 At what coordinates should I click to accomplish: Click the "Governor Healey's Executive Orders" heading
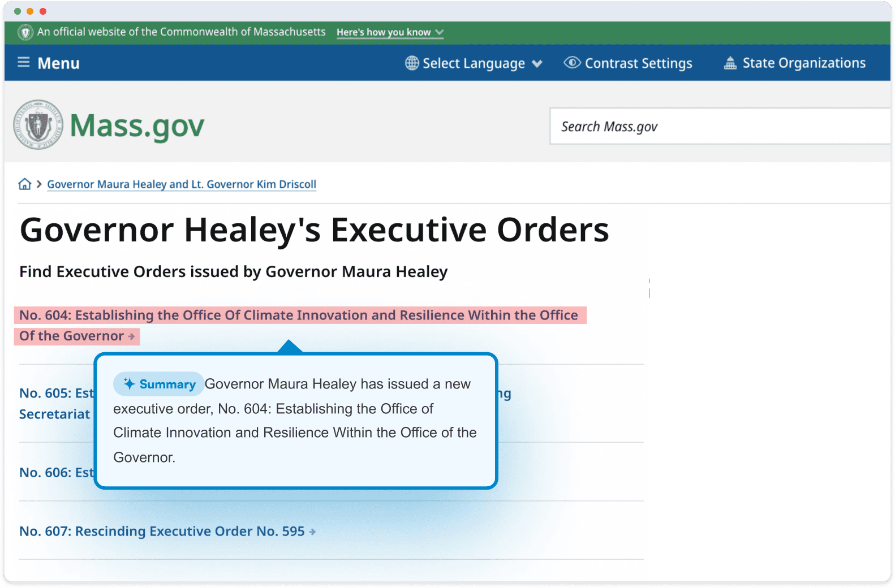315,230
